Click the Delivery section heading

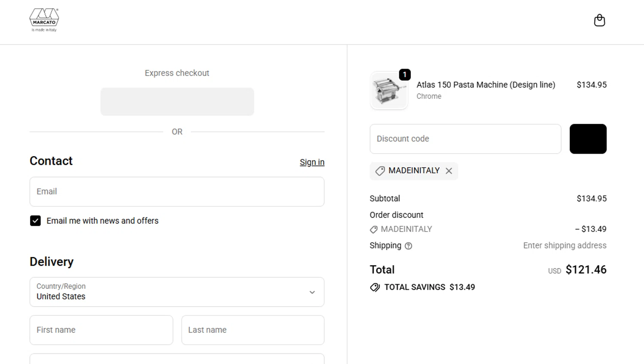[52, 261]
